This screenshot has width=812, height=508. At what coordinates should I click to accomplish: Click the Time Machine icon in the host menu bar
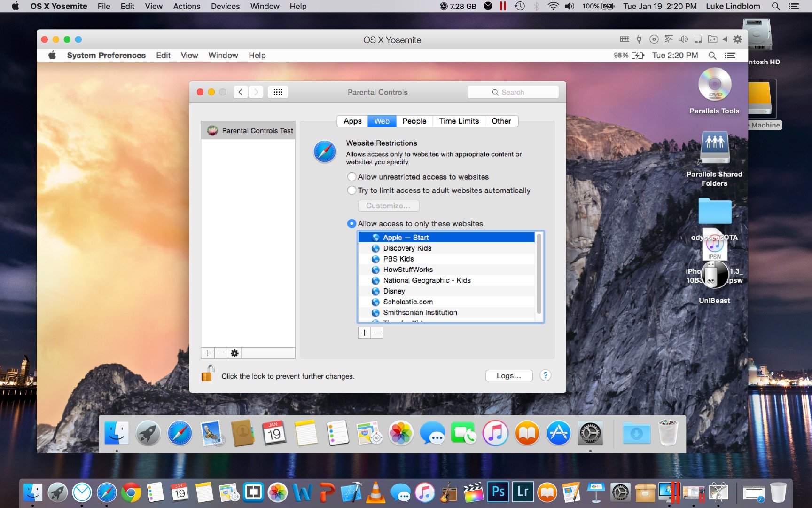(520, 6)
